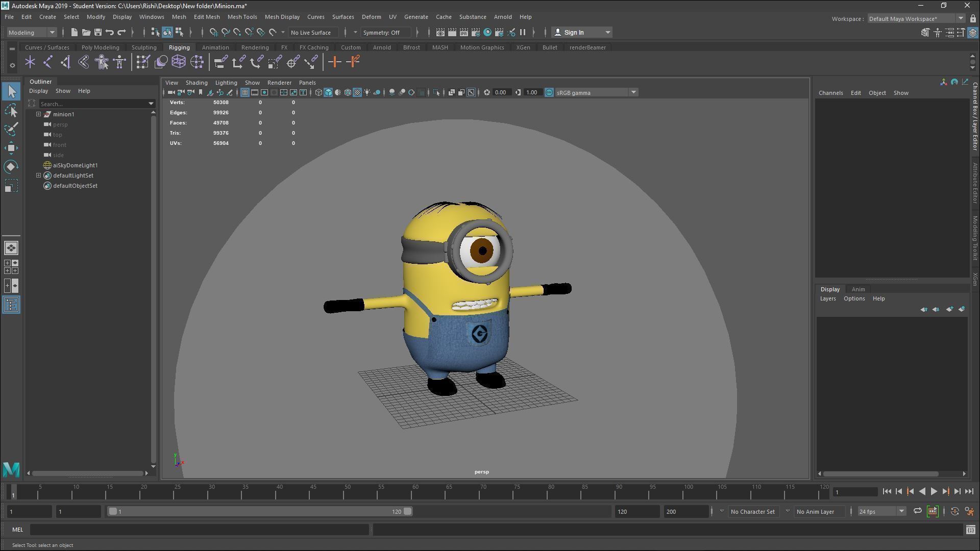The height and width of the screenshot is (551, 980).
Task: Open the Script Editor button
Action: tap(970, 530)
